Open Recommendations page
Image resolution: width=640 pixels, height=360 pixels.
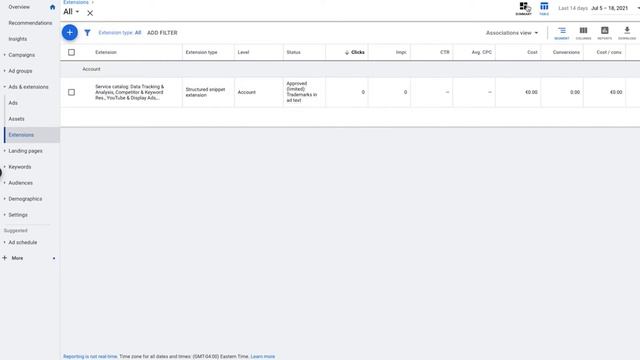(x=30, y=23)
